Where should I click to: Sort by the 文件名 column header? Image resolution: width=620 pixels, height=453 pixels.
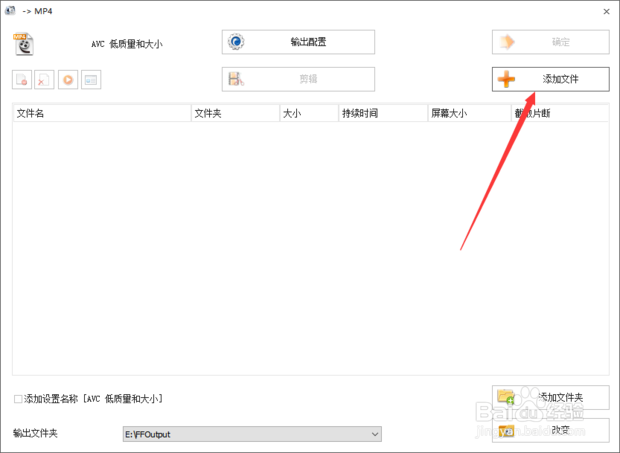coord(102,113)
